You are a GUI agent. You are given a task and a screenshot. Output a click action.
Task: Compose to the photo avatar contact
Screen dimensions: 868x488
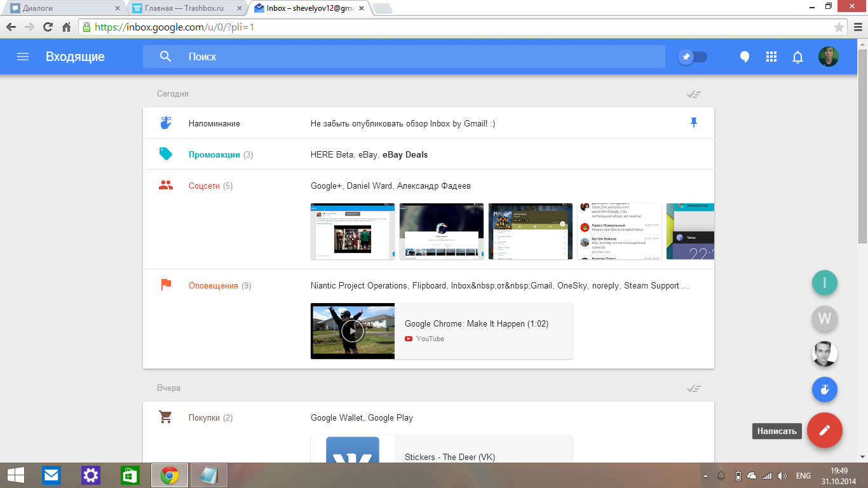(x=825, y=354)
